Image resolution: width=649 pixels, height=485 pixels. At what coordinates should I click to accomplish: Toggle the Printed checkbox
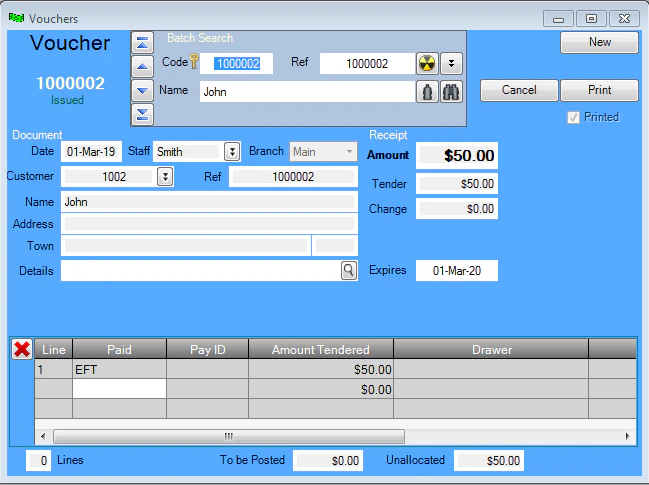(573, 118)
